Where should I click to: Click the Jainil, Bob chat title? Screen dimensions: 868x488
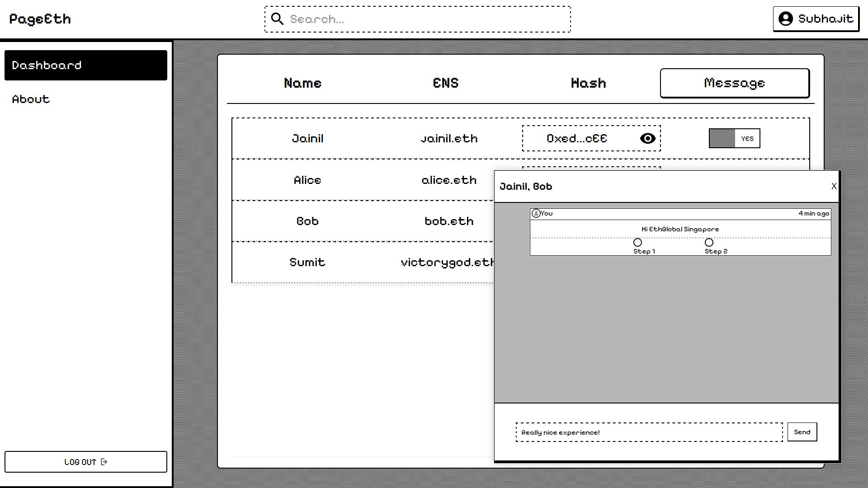pos(526,187)
